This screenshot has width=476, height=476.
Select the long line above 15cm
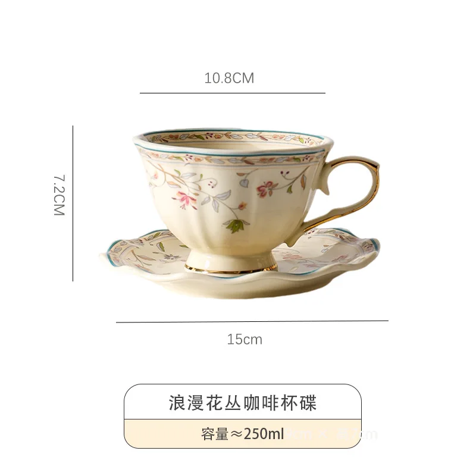(x=252, y=321)
